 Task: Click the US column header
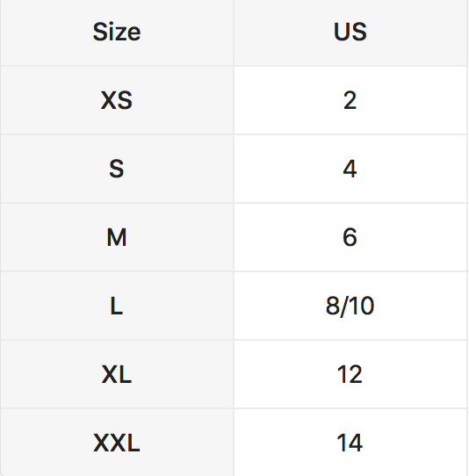350,32
